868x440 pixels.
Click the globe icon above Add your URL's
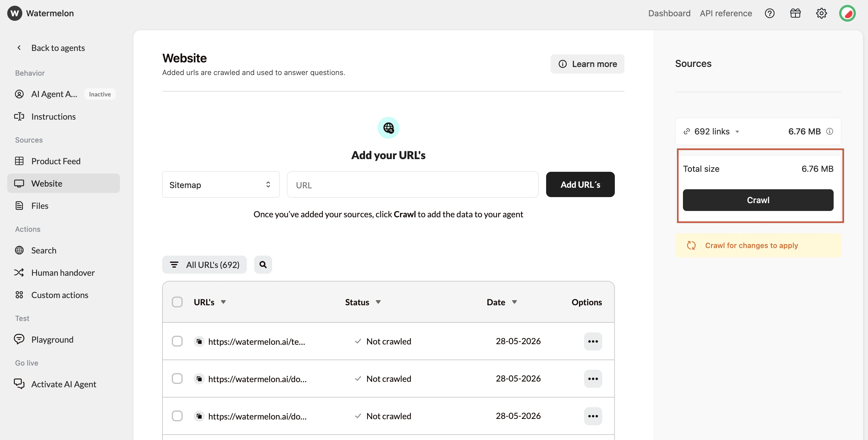[x=388, y=128]
